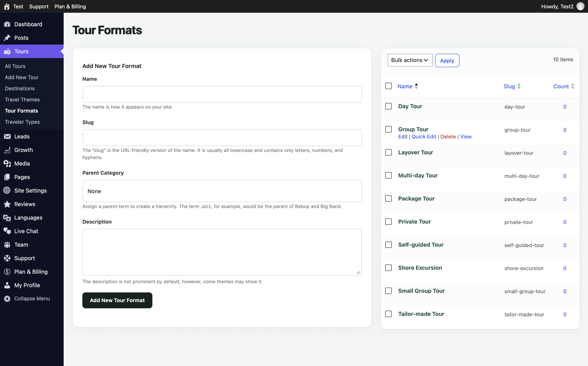Sort the table by the Slug column
The image size is (588, 366).
tap(512, 86)
